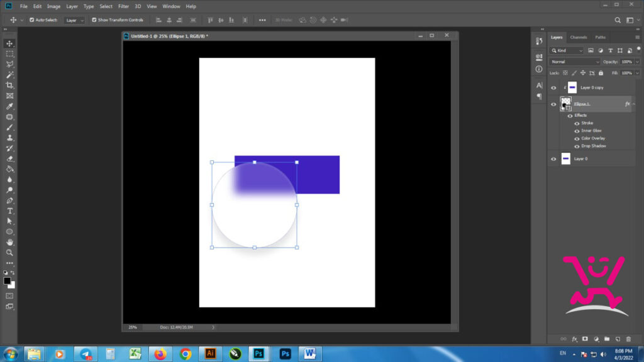
Task: Open the Normal blend mode dropdown
Action: click(x=575, y=62)
